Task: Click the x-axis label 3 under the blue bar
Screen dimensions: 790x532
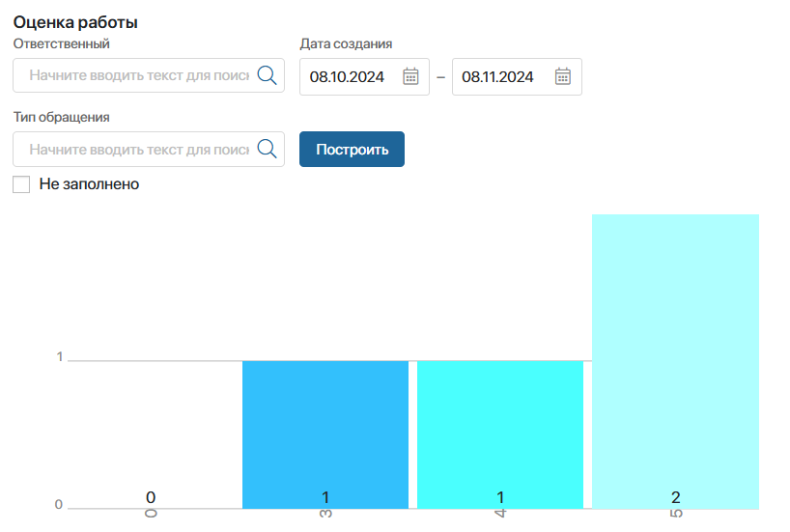Action: (x=325, y=518)
